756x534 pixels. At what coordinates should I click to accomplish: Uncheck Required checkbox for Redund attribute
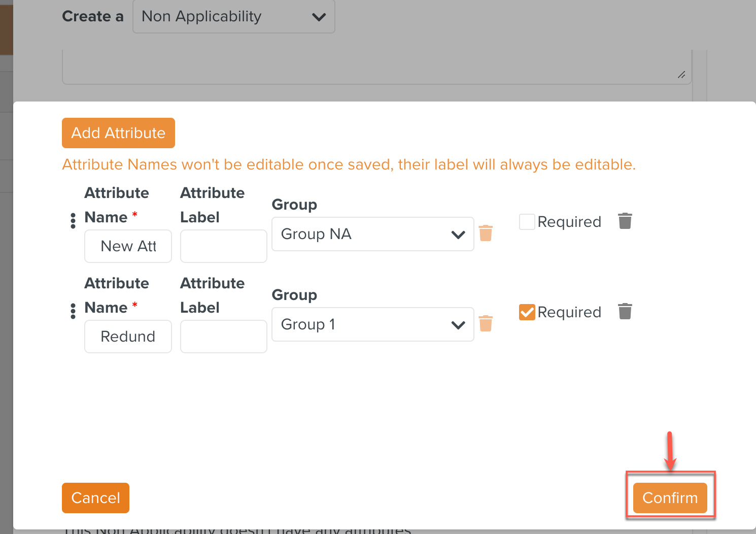pyautogui.click(x=527, y=312)
